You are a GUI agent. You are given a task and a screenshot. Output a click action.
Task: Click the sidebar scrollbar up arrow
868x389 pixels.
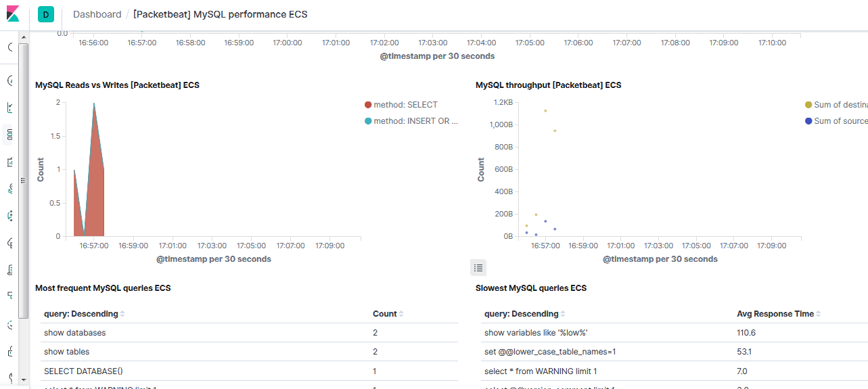click(24, 37)
